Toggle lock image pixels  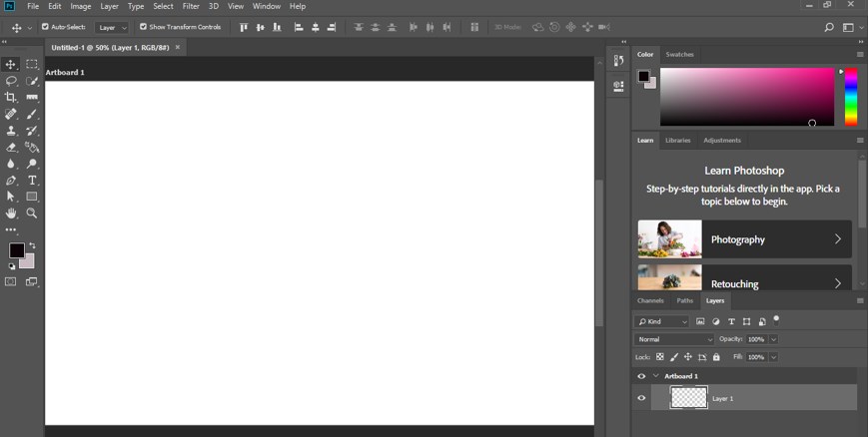click(x=674, y=357)
